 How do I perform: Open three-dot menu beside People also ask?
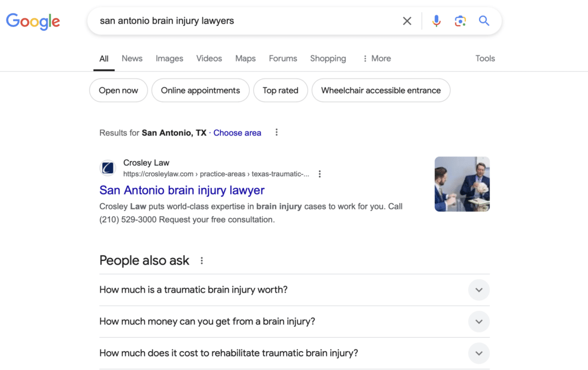click(x=202, y=260)
